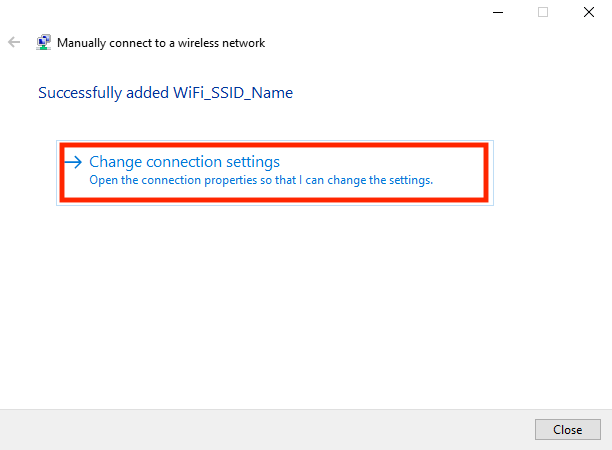Screen dimensions: 612x450
Task: Click the arrow icon beside Change connection settings
Action: (x=73, y=162)
